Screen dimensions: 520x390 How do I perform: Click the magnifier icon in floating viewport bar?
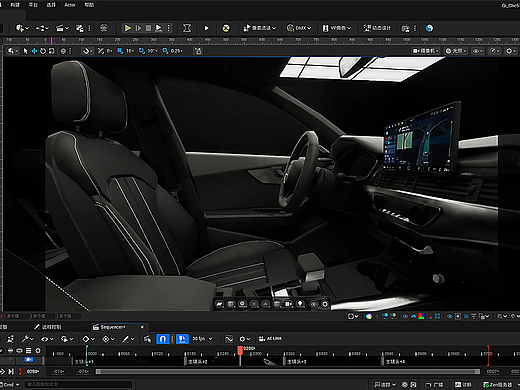click(242, 304)
